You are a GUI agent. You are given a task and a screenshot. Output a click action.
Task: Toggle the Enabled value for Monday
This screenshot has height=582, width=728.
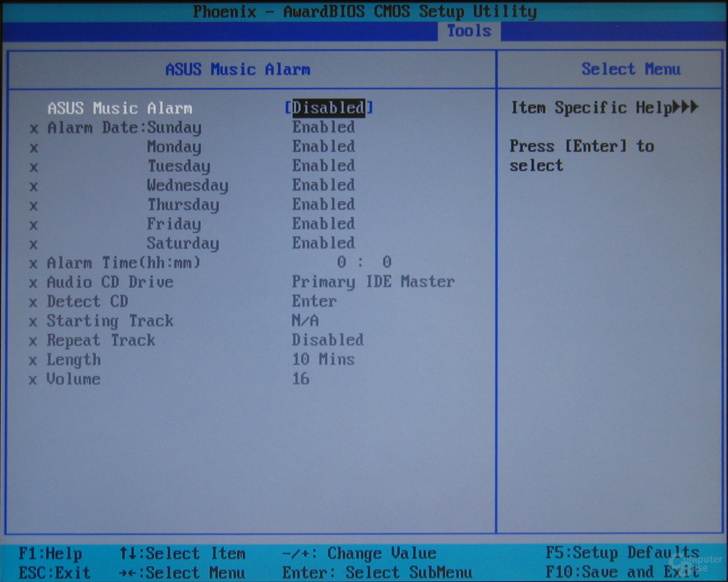pos(324,147)
